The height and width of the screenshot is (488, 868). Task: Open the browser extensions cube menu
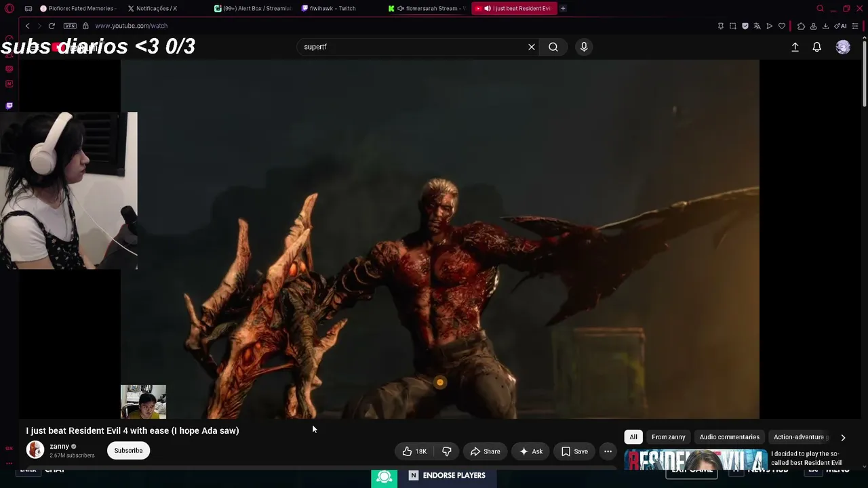801,26
